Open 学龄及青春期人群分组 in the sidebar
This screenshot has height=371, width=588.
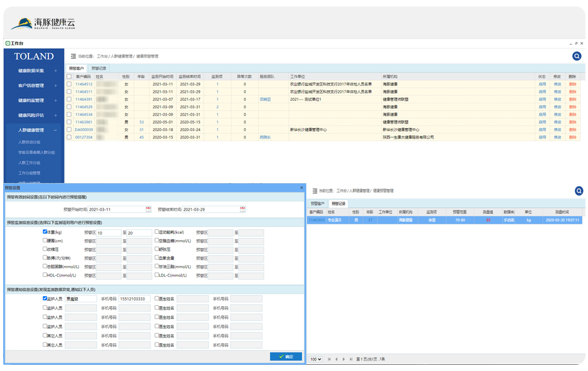(37, 152)
